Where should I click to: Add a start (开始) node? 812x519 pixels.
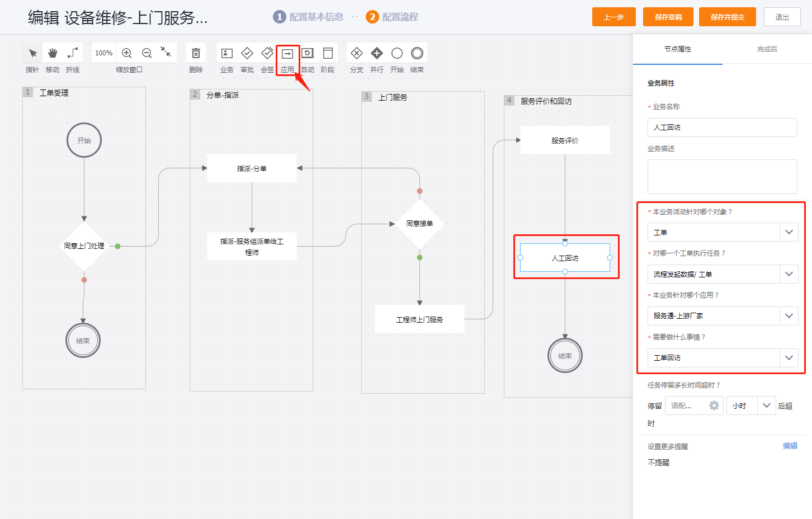[397, 53]
